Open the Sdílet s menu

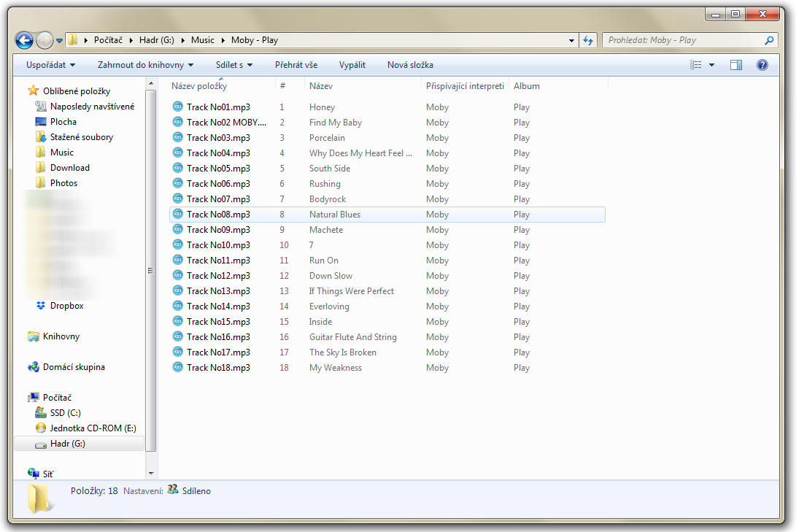[234, 65]
